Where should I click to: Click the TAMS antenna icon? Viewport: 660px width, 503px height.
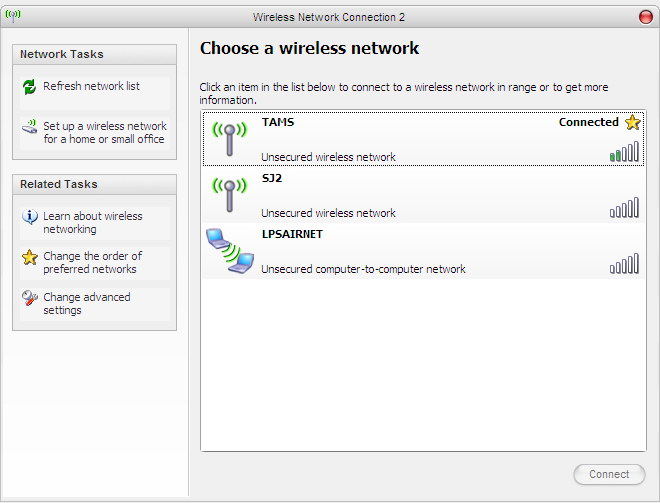(229, 139)
